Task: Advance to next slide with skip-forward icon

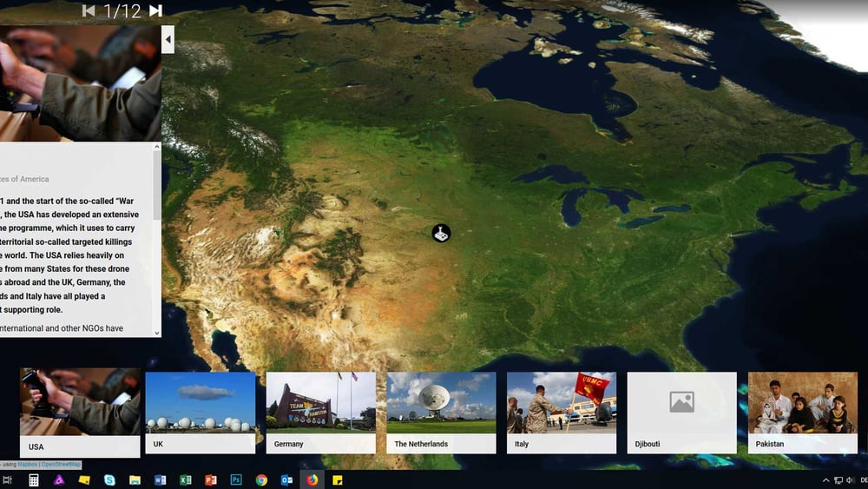Action: 155,10
